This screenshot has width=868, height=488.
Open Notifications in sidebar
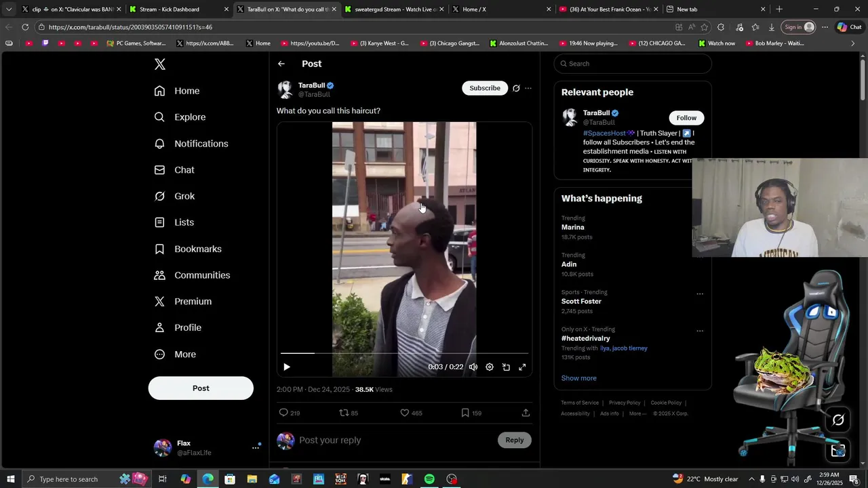pos(191,144)
